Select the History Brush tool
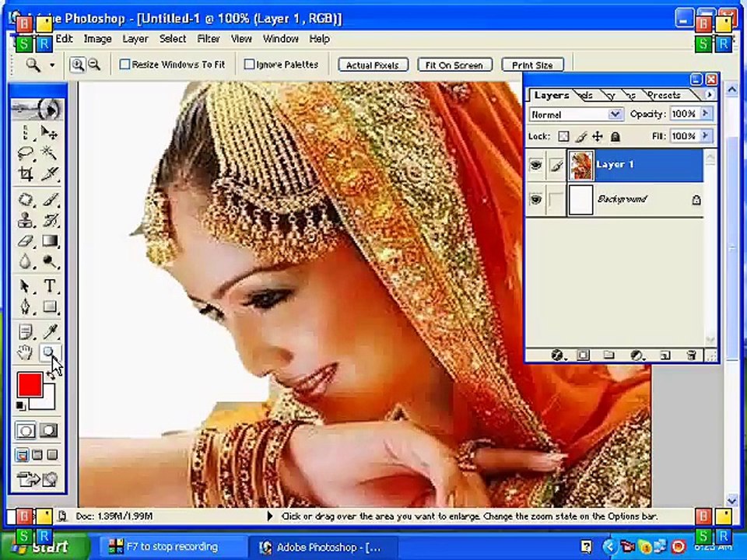The width and height of the screenshot is (747, 560). [50, 220]
